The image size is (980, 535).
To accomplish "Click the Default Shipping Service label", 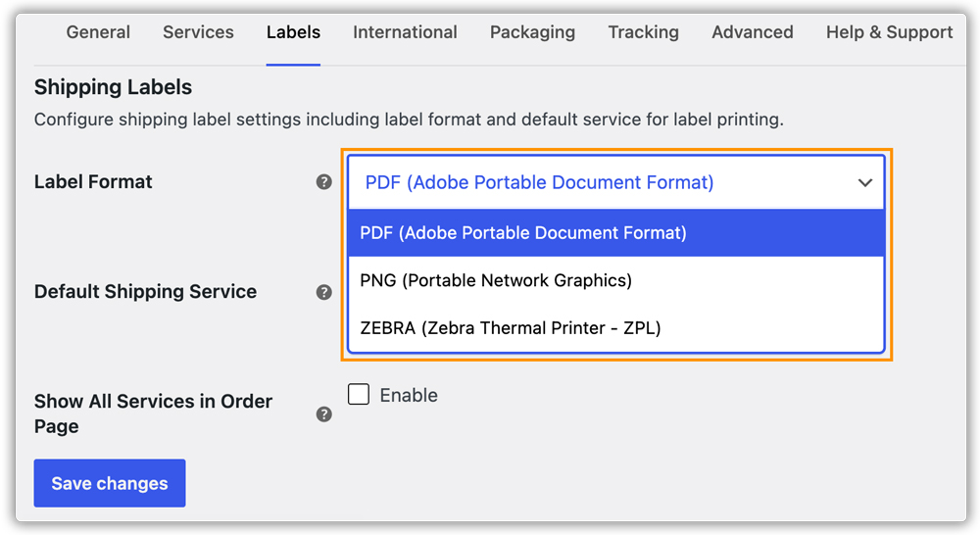I will (x=146, y=292).
